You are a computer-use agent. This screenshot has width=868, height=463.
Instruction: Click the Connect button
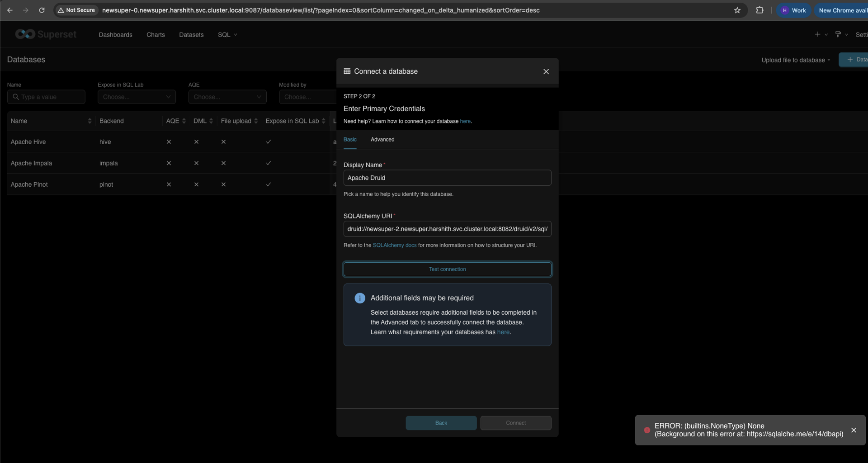click(516, 423)
